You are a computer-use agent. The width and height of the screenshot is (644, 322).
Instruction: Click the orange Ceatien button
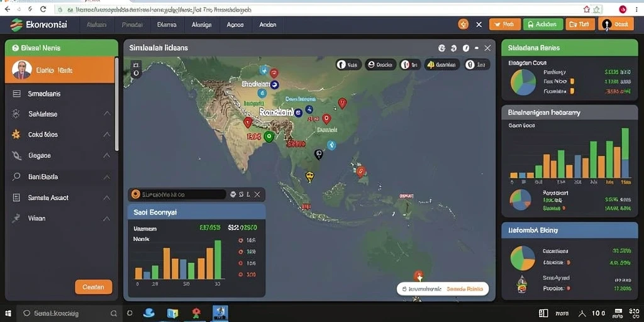point(94,287)
